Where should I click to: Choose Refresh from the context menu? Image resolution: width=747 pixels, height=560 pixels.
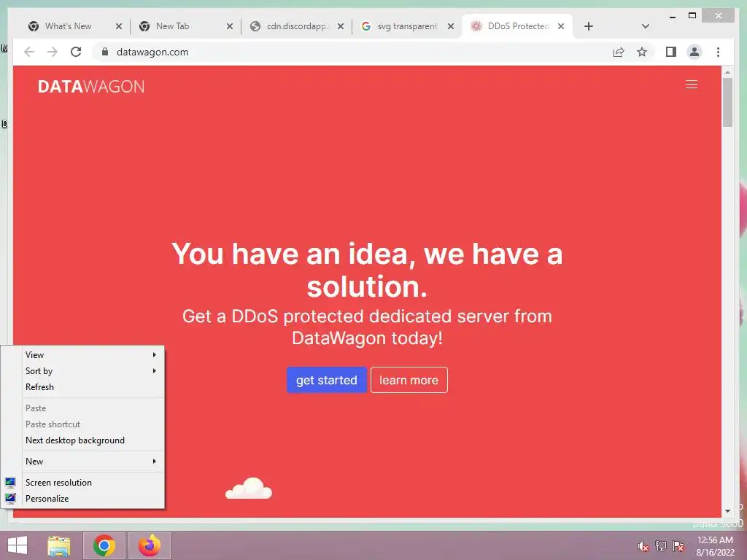tap(83, 387)
